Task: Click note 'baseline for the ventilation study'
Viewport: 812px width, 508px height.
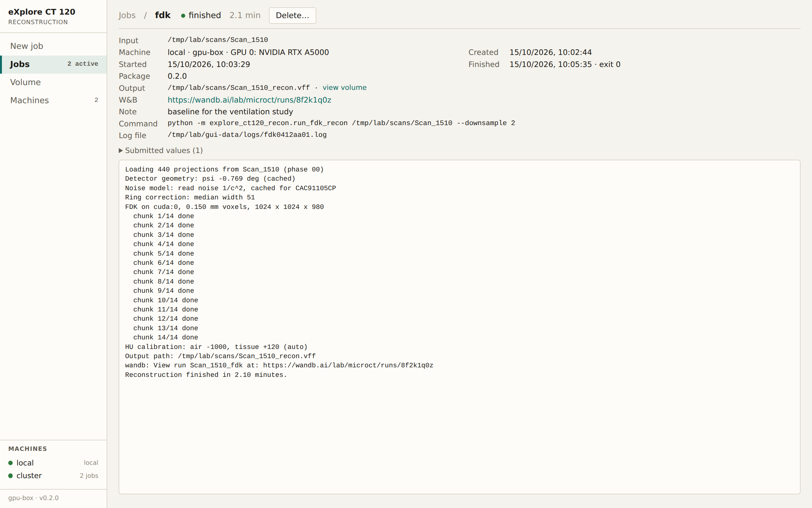Action: (x=230, y=112)
